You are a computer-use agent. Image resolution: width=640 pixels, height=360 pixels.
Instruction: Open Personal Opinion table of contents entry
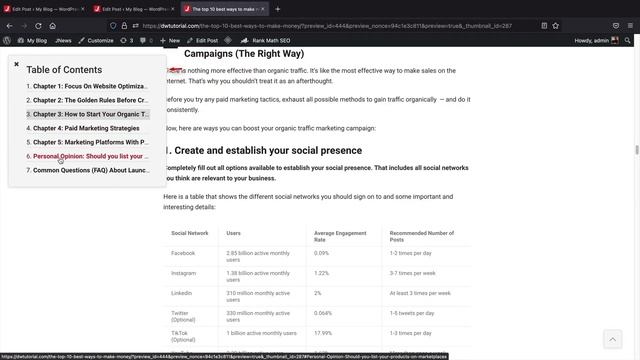pos(90,156)
